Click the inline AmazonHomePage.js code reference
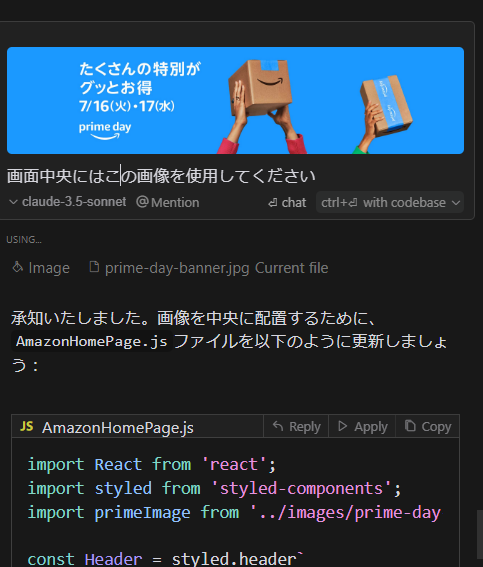 pos(91,341)
